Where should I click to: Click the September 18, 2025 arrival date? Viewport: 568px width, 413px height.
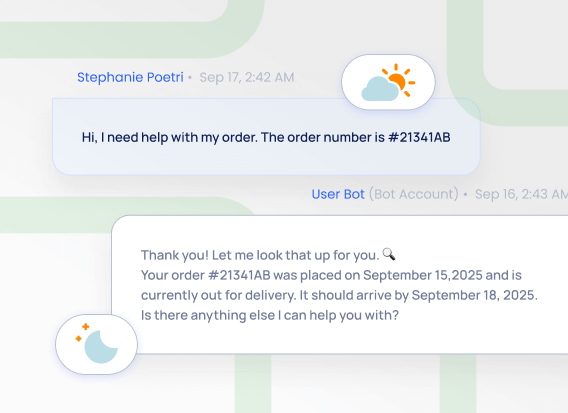point(475,295)
